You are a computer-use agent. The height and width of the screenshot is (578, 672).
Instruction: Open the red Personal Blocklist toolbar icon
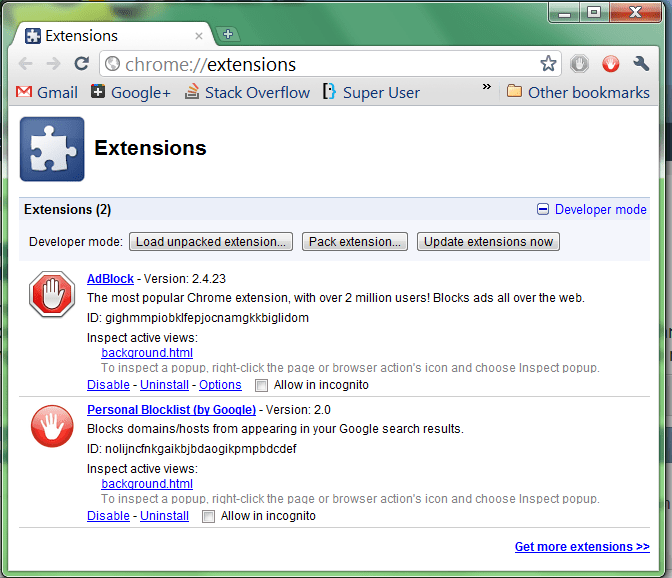click(610, 64)
